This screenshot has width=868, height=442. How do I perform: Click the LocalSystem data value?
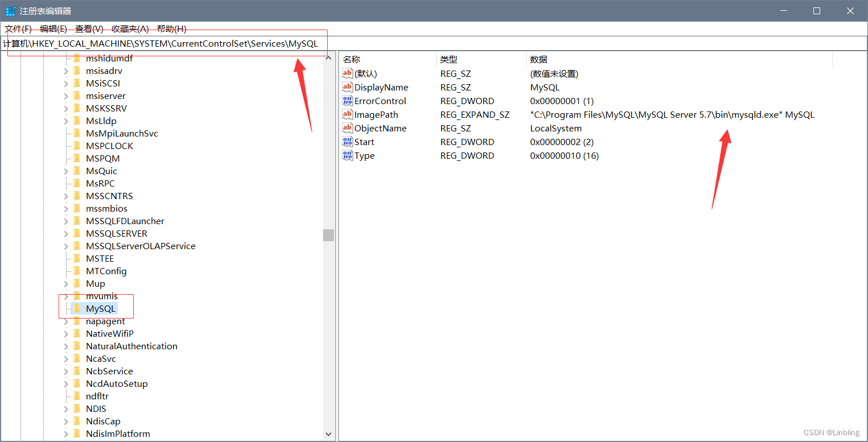(x=556, y=128)
